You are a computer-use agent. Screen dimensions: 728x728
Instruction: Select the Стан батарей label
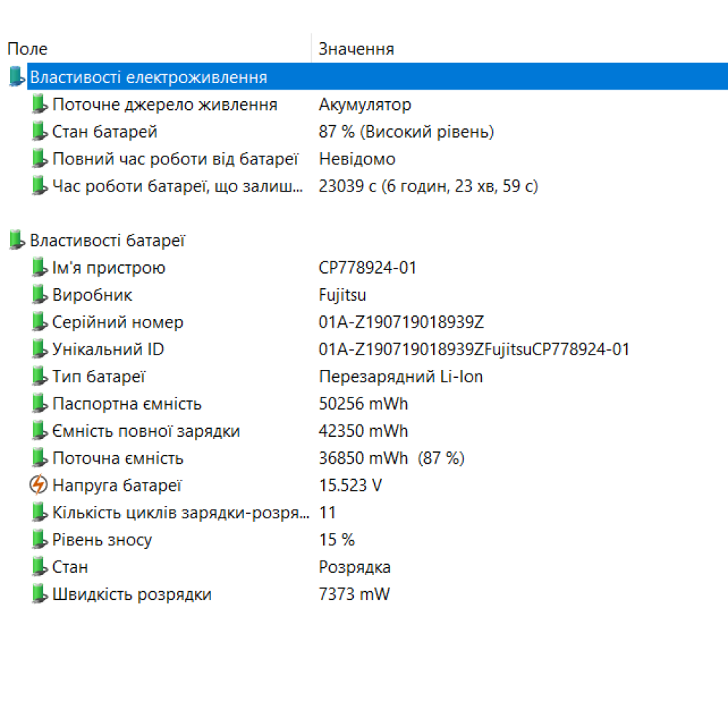click(x=104, y=132)
